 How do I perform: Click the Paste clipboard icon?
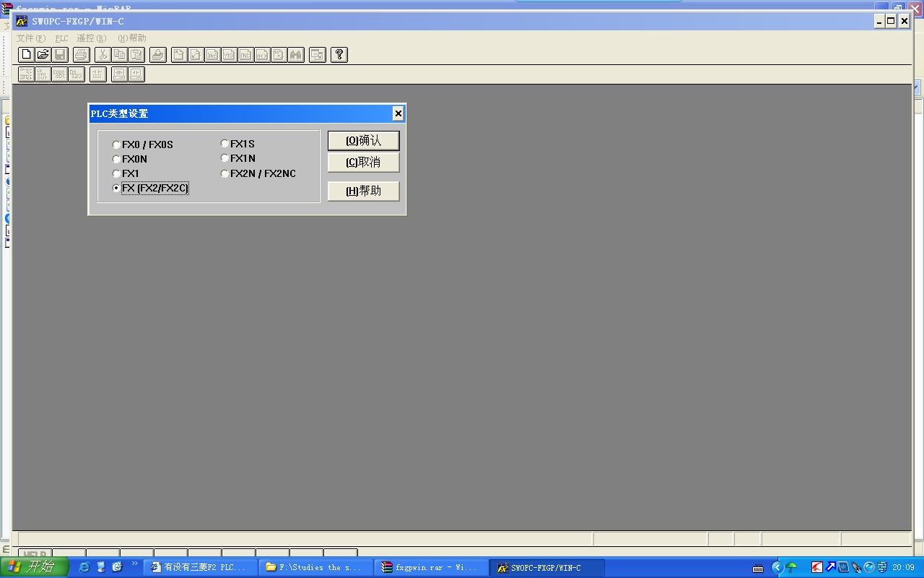click(x=136, y=55)
